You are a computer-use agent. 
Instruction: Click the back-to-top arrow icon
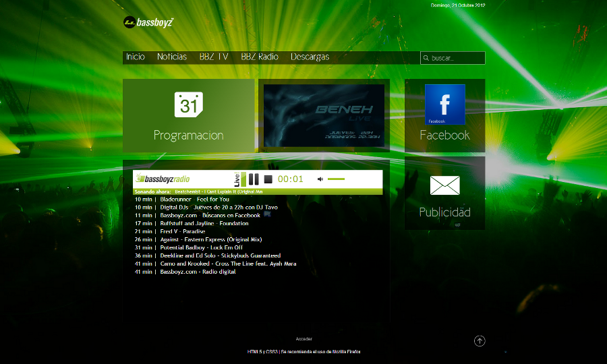480,341
